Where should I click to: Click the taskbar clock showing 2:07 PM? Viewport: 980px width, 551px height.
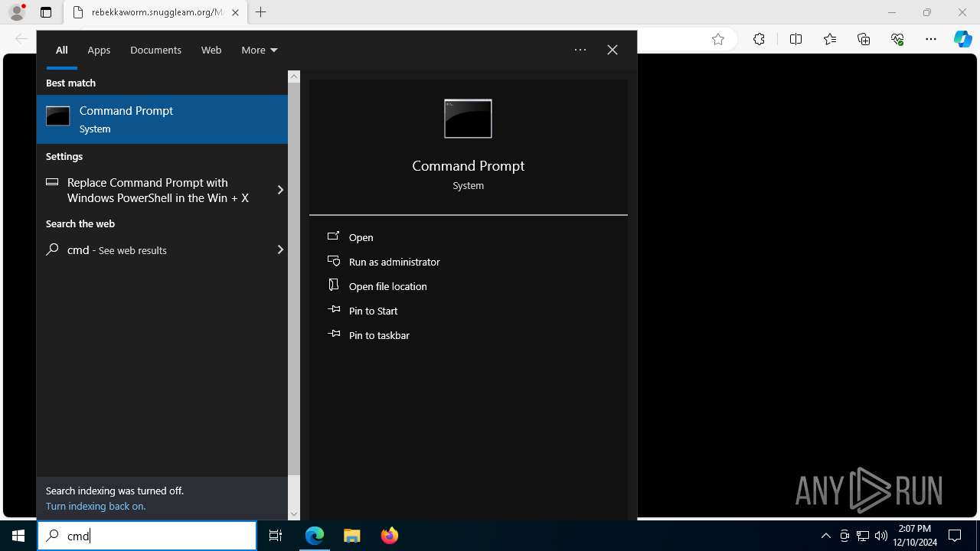(915, 536)
